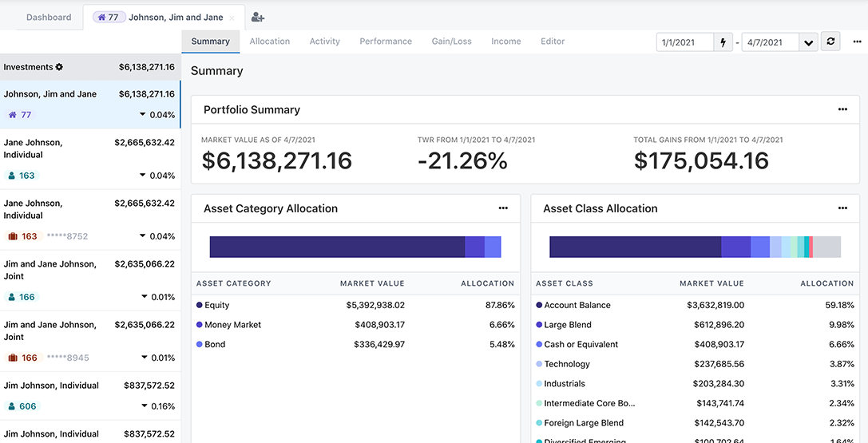Image resolution: width=868 pixels, height=443 pixels.
Task: Expand the down arrow beside person 606
Action: 143,406
